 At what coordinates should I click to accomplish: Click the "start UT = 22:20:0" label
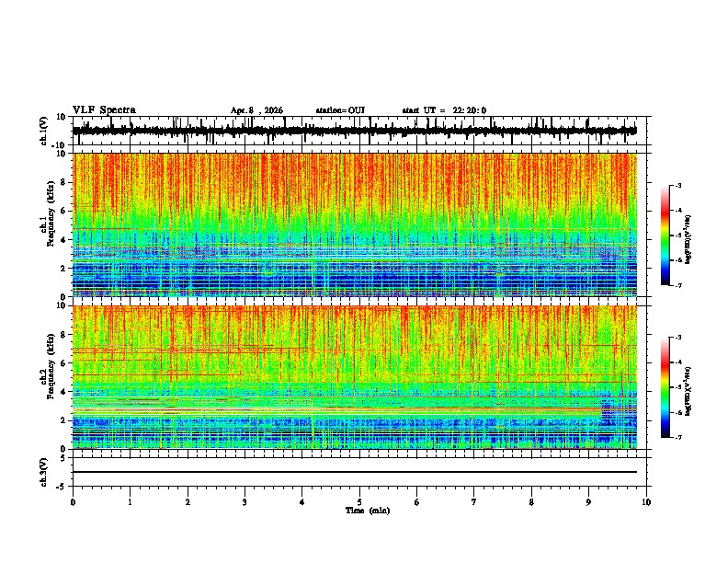pos(444,110)
